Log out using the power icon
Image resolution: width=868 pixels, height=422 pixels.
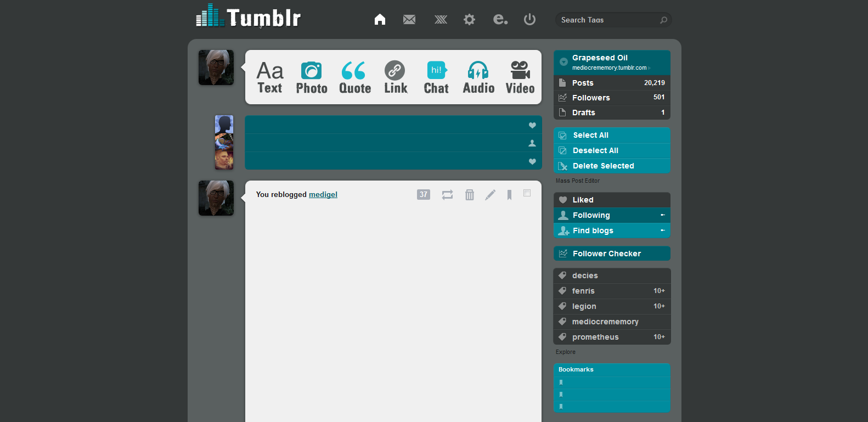coord(529,20)
